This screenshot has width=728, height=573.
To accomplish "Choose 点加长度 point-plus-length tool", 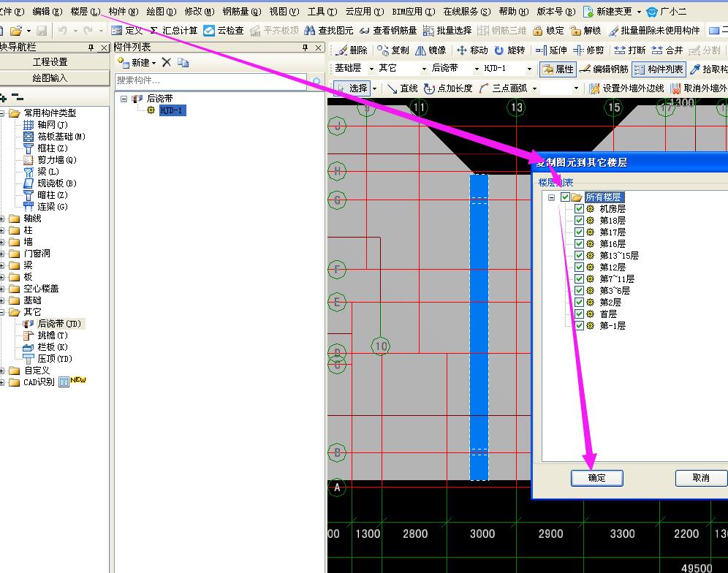I will click(447, 88).
